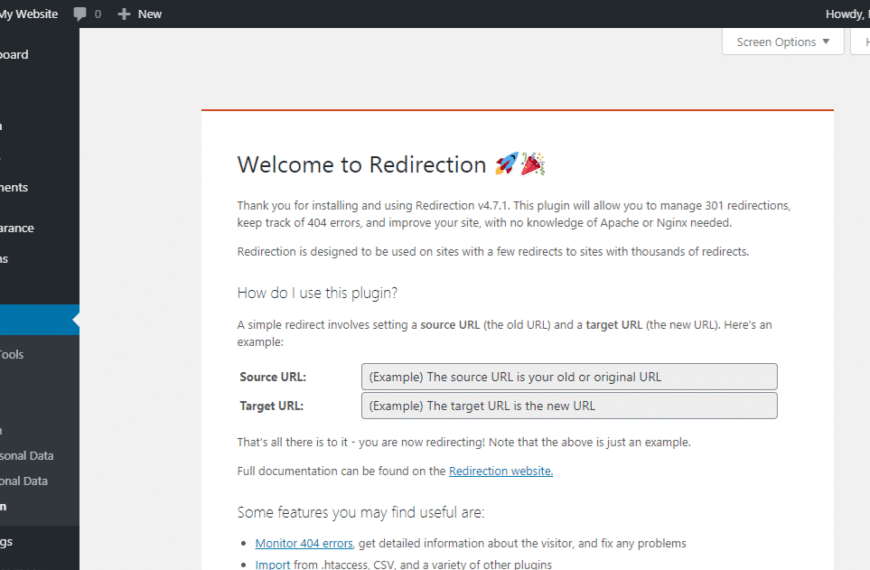Click the Redirection v4.7.1 thank-you paragraph
The width and height of the screenshot is (870, 570).
pyautogui.click(x=514, y=214)
